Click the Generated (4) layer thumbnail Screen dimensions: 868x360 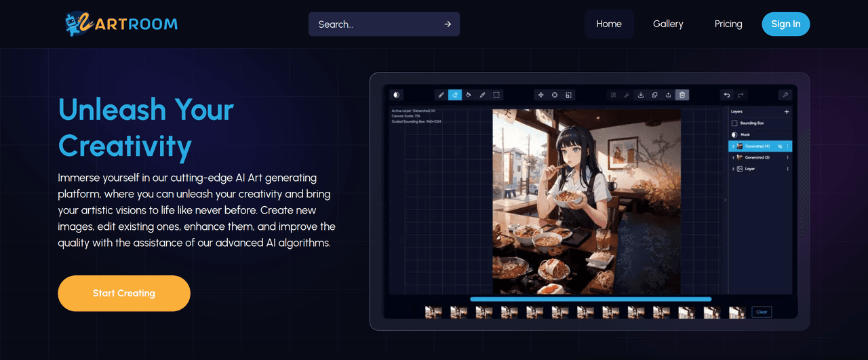click(x=740, y=146)
